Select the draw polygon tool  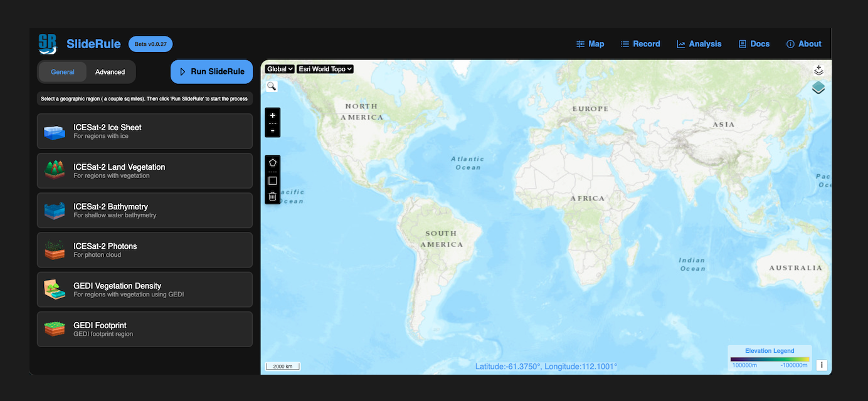coord(273,162)
